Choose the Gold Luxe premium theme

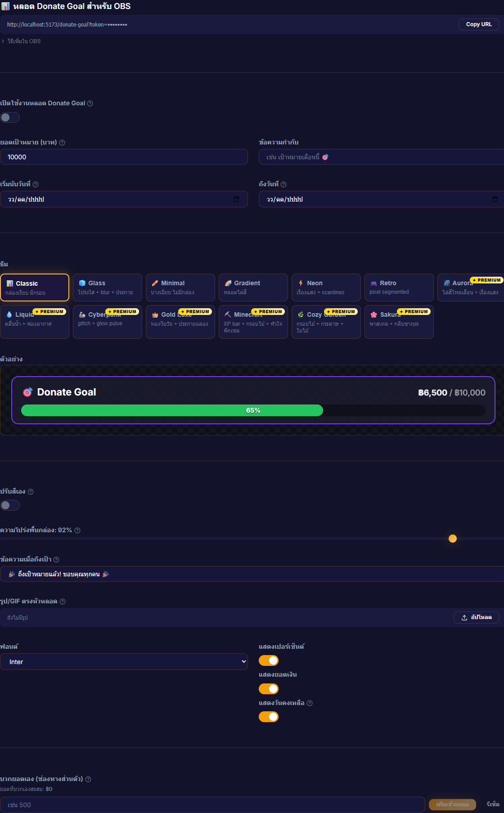[x=180, y=322]
